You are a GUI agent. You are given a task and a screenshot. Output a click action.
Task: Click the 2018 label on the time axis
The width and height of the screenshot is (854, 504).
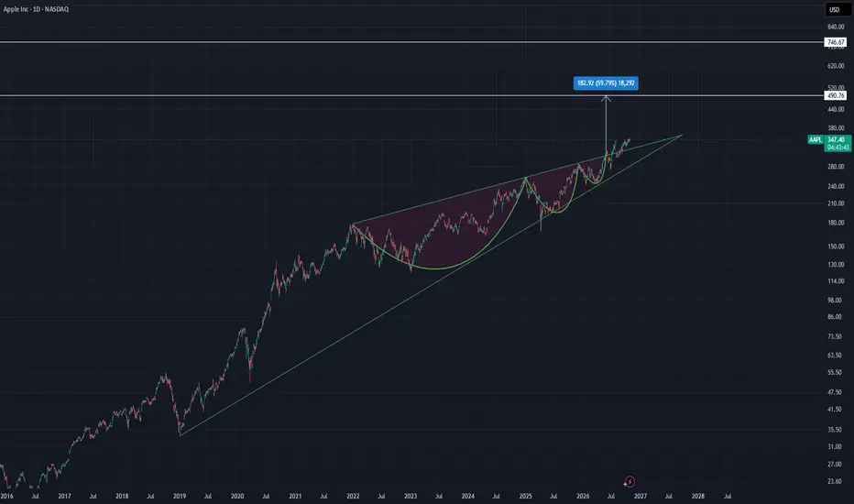pyautogui.click(x=122, y=497)
